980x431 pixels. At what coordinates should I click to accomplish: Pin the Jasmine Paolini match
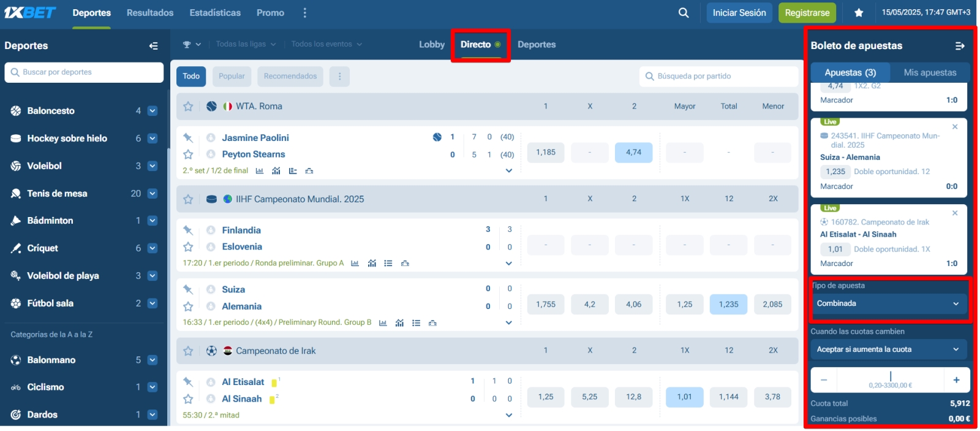(188, 138)
